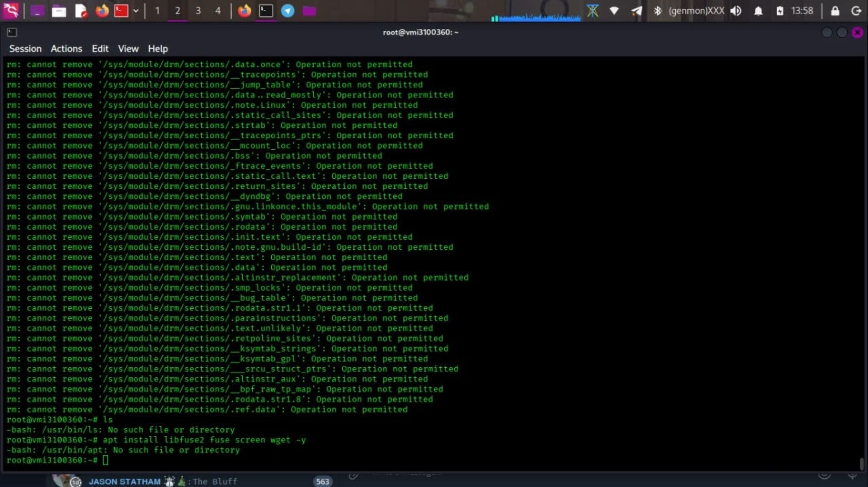Open the Bluetooth tray icon

(x=658, y=11)
